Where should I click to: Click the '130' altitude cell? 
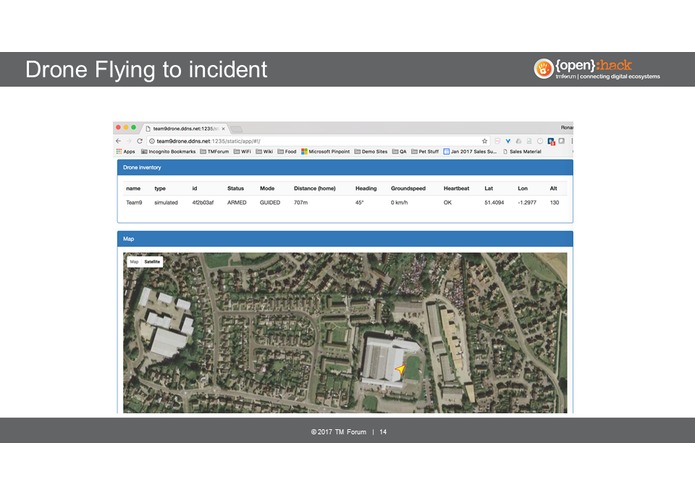click(x=554, y=202)
